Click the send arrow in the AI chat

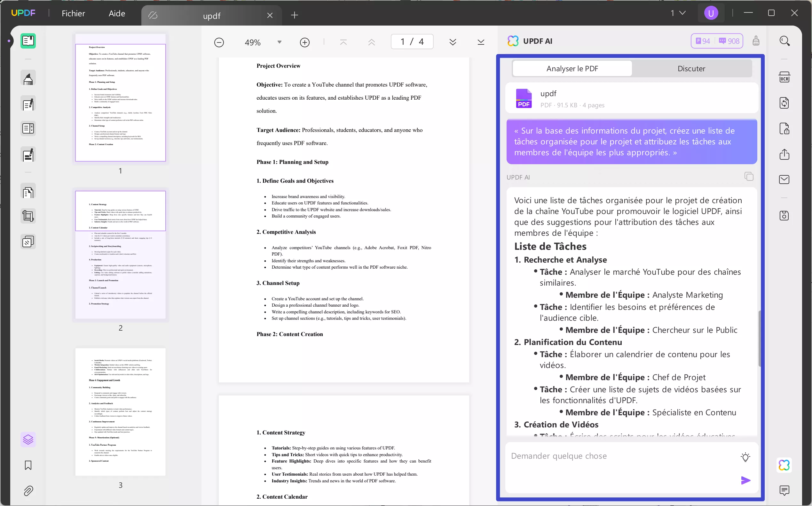pos(745,480)
